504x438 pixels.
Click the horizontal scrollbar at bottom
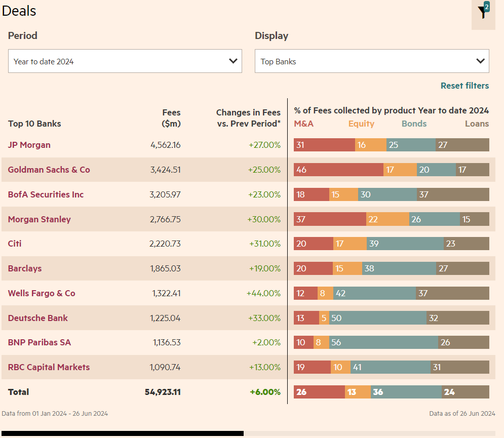[x=123, y=433]
